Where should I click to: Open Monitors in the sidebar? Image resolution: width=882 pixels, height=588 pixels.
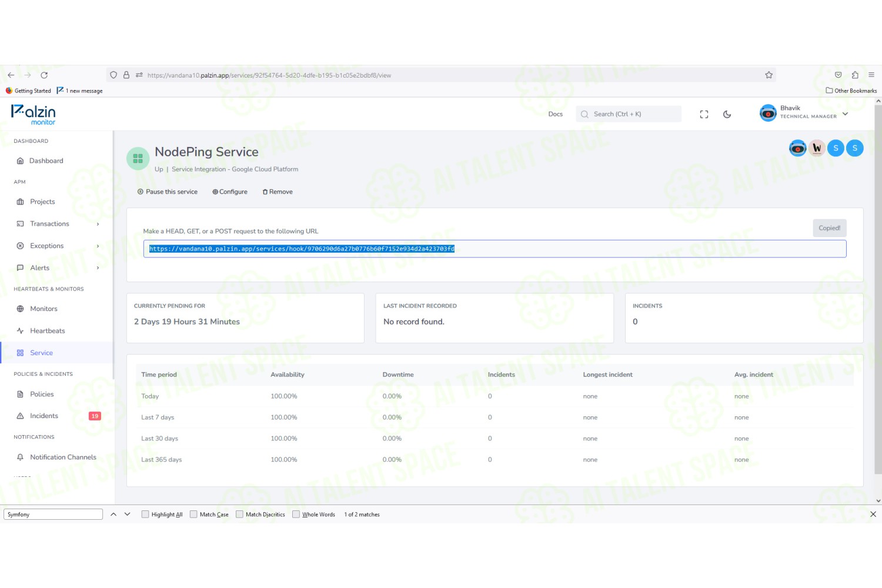44,309
